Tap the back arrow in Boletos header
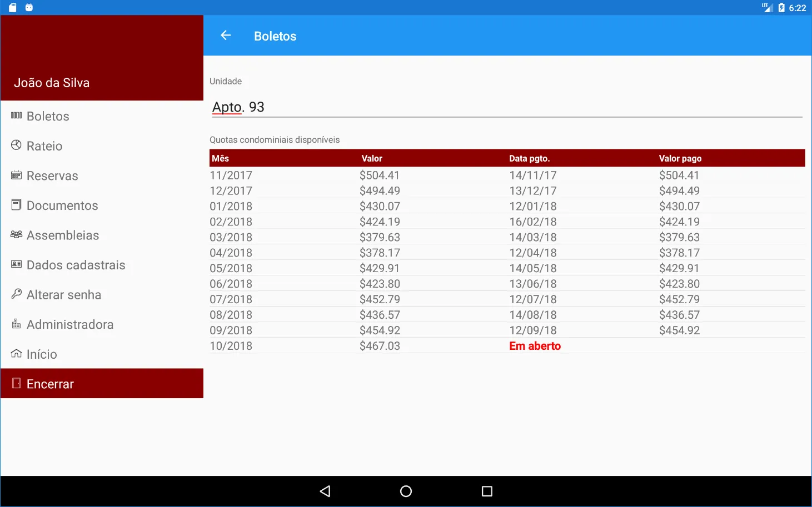This screenshot has height=507, width=812. 226,36
